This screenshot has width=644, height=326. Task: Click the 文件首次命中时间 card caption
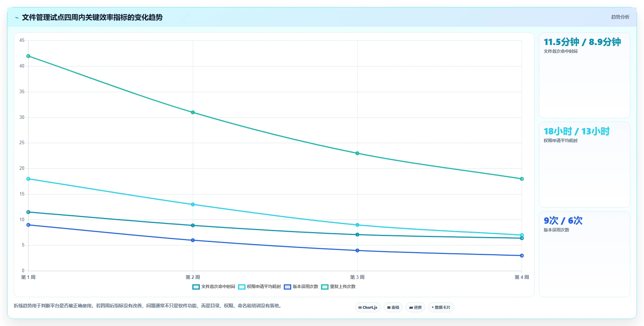click(x=561, y=51)
